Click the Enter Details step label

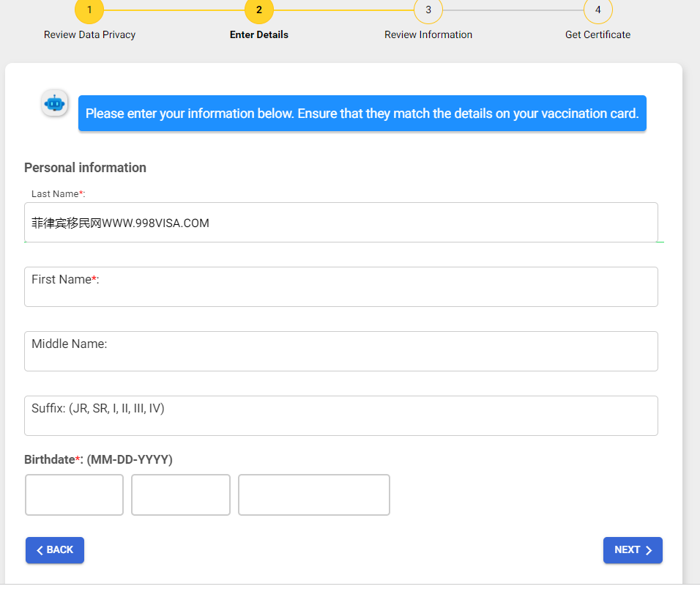click(x=258, y=34)
